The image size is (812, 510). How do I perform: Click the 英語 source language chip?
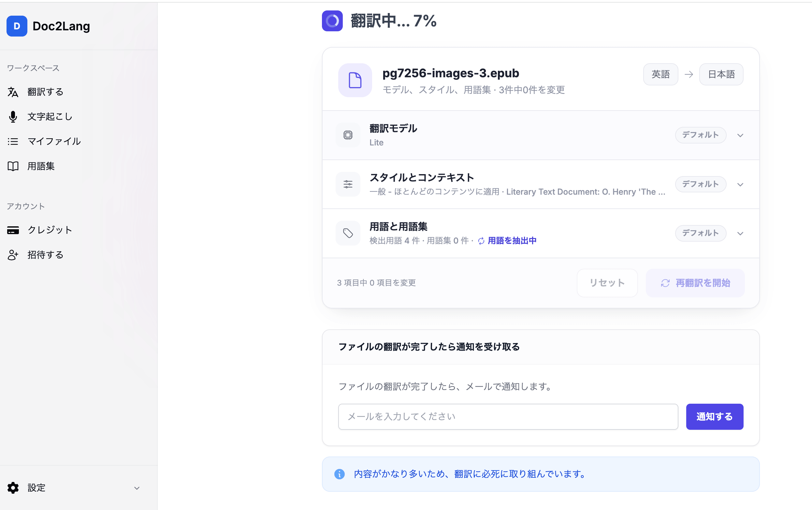point(660,74)
